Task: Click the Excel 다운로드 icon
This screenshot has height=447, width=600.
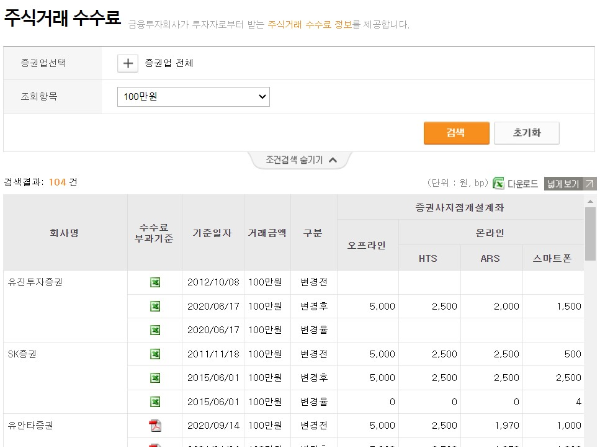Action: pos(498,184)
